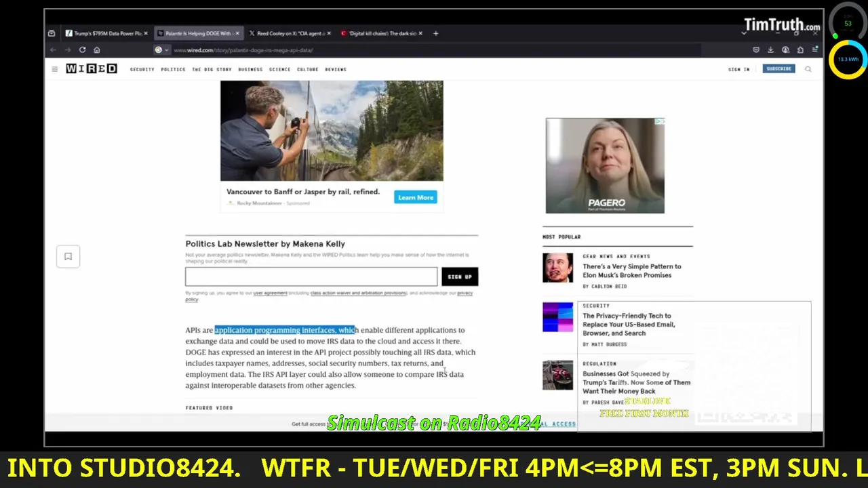Reload the Wired page
Image resolution: width=868 pixels, height=488 pixels.
82,50
